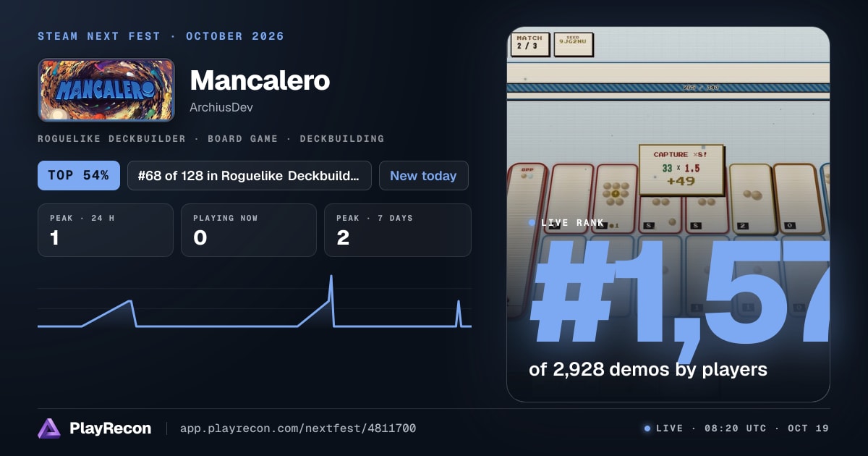This screenshot has width=868, height=456.
Task: Click the Mancalero gameplay screenshot
Action: click(x=668, y=214)
